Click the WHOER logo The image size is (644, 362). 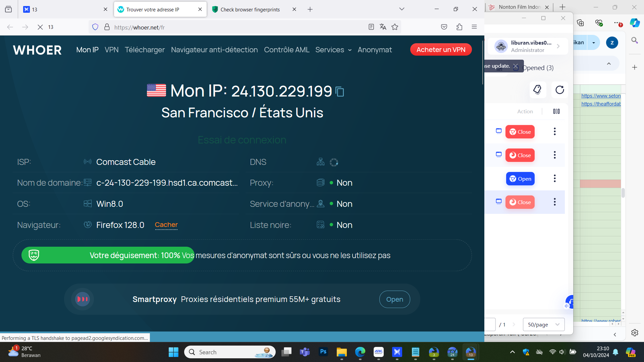coord(37,50)
